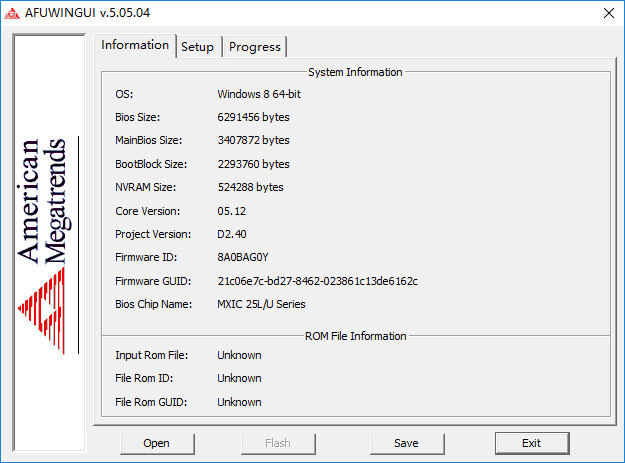Click the Bios Size value '6291456 bytes'

(254, 118)
